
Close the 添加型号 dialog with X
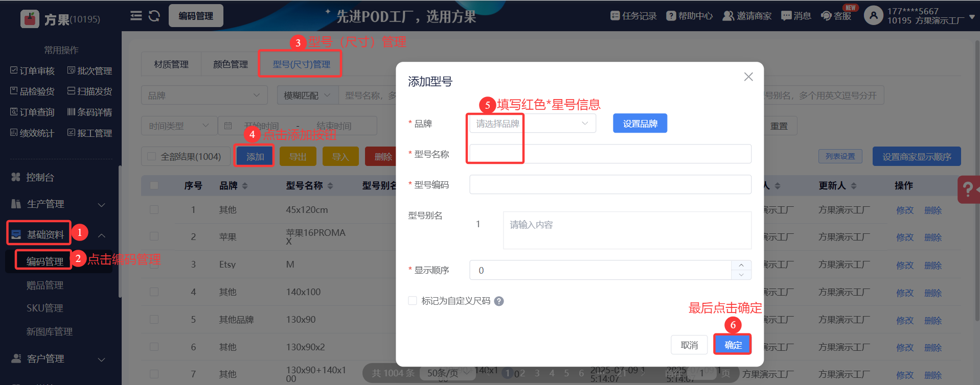[748, 77]
